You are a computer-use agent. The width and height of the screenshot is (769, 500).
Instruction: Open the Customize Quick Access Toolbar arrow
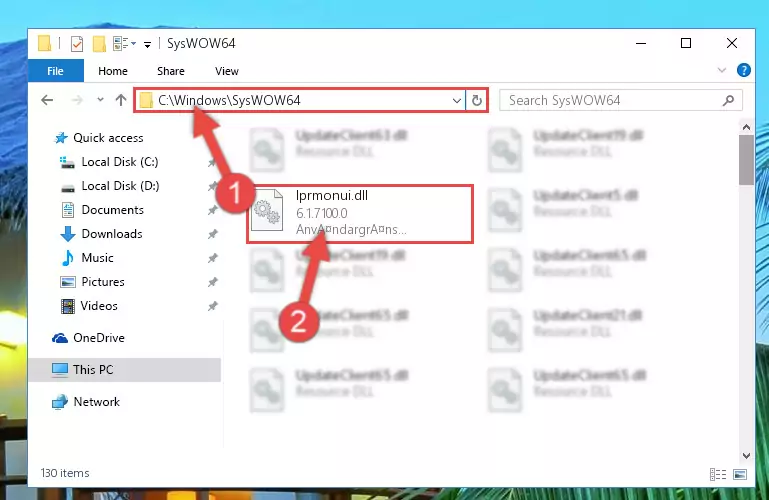point(147,45)
